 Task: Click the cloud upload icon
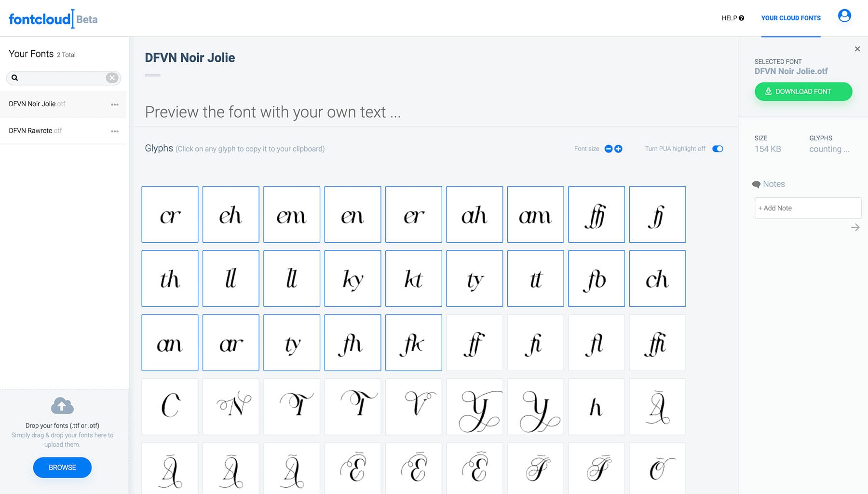point(62,406)
